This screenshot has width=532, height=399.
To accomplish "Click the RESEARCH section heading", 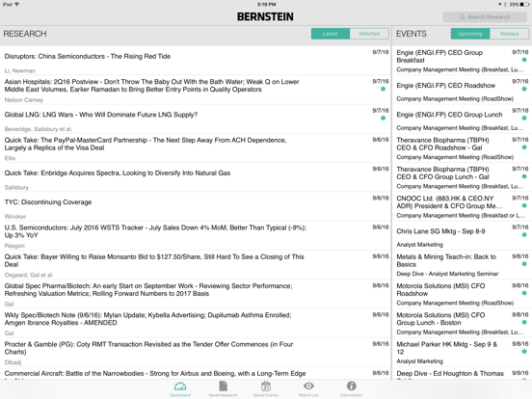I will pyautogui.click(x=25, y=34).
